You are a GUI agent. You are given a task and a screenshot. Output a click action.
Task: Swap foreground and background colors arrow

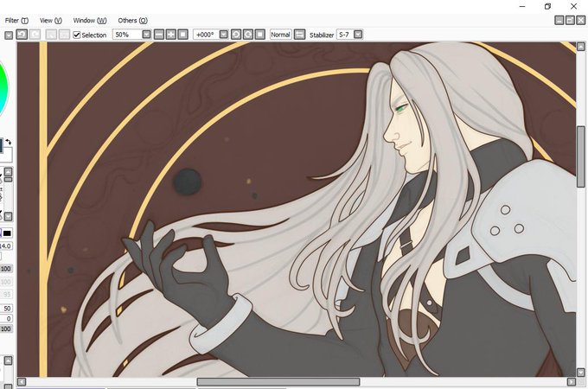[x=9, y=142]
